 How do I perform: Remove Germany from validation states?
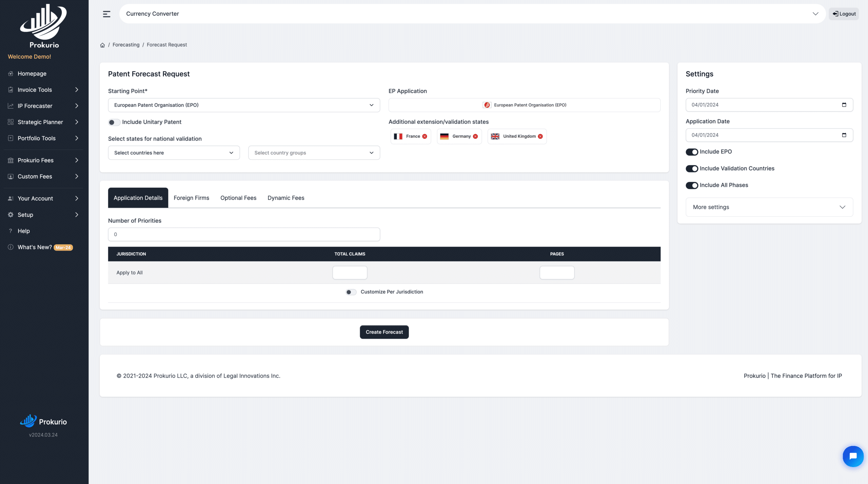tap(475, 136)
